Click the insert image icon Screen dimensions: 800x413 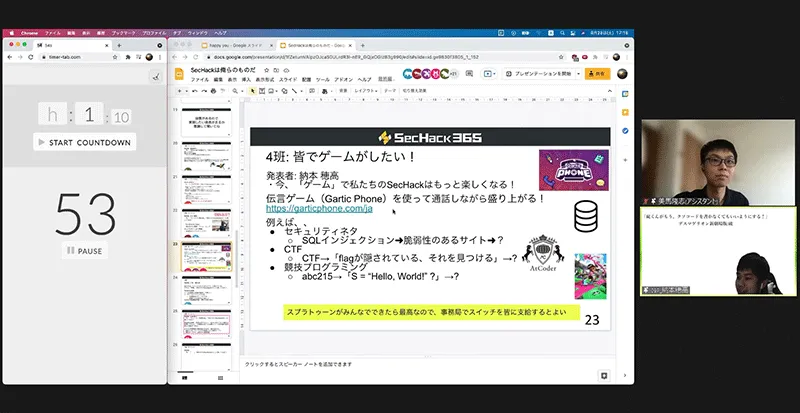point(271,91)
